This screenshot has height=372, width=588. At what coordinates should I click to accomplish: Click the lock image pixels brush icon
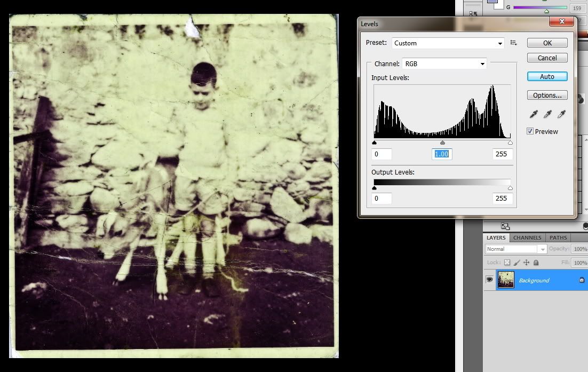(x=517, y=263)
